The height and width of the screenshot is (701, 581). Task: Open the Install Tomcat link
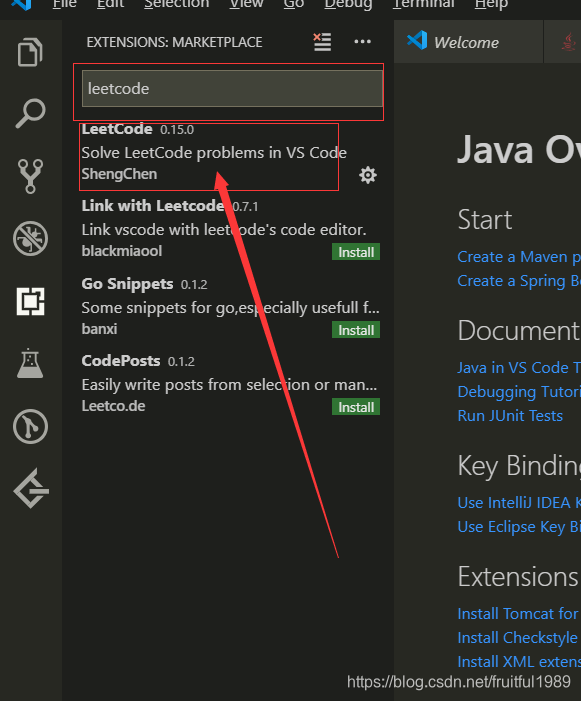point(519,614)
